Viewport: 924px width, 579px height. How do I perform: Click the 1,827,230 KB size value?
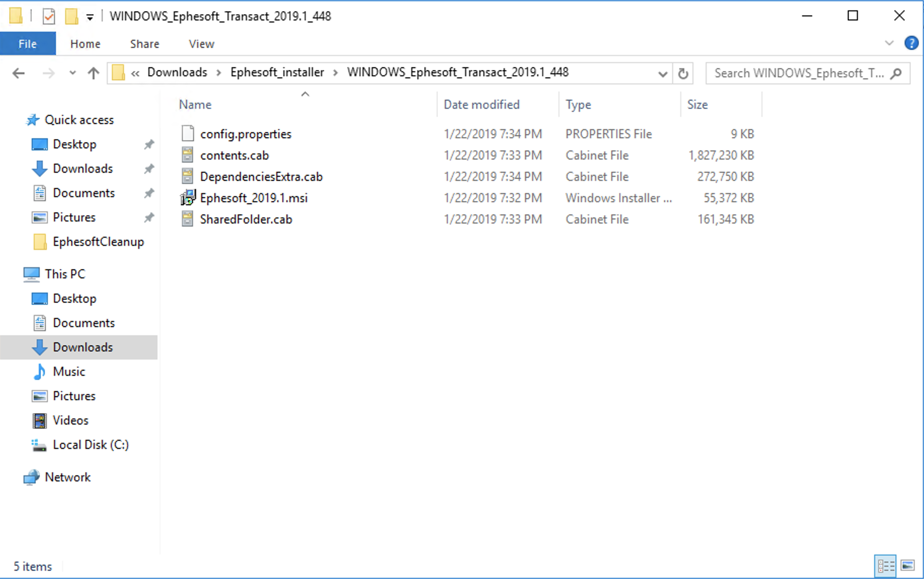[721, 155]
